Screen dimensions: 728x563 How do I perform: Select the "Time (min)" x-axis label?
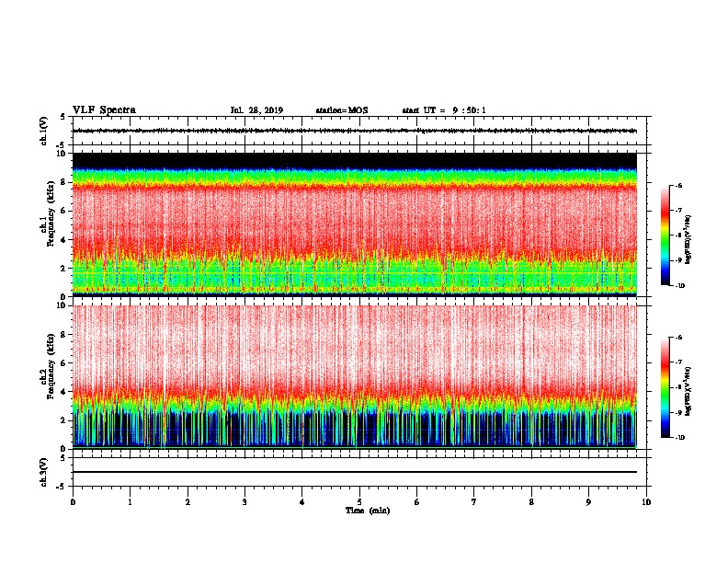click(368, 511)
